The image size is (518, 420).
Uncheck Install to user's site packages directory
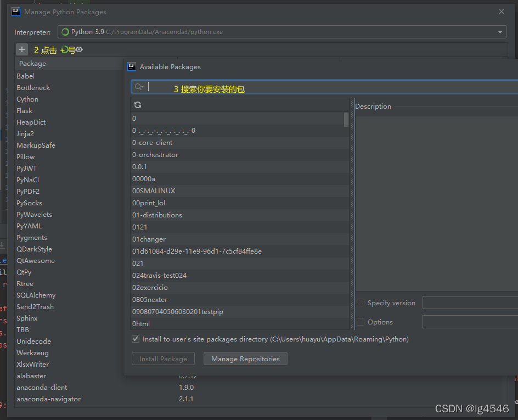click(136, 339)
